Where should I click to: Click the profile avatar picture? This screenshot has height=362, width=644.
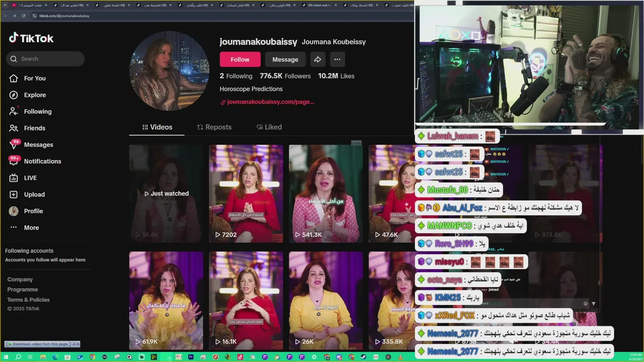point(170,71)
